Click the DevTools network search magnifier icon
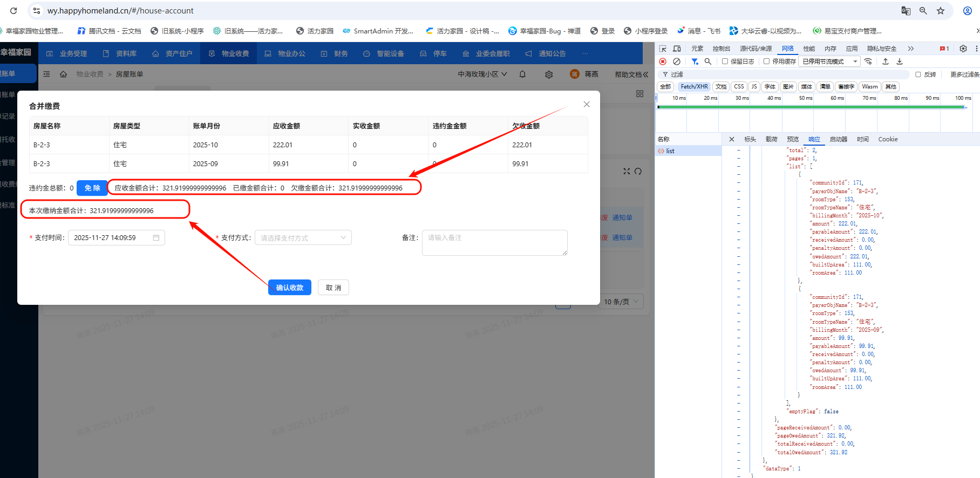Screen dimensions: 980x478 (708, 62)
